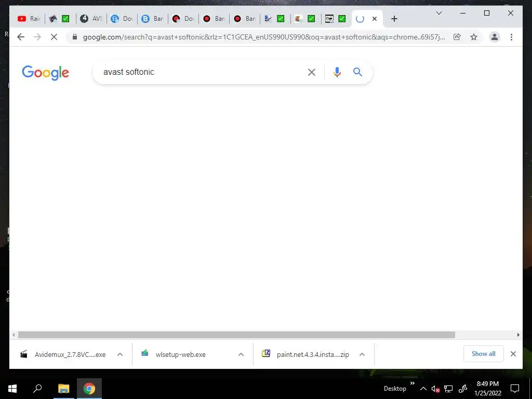This screenshot has height=399, width=532.
Task: Switch to the AVS tab
Action: 91,19
